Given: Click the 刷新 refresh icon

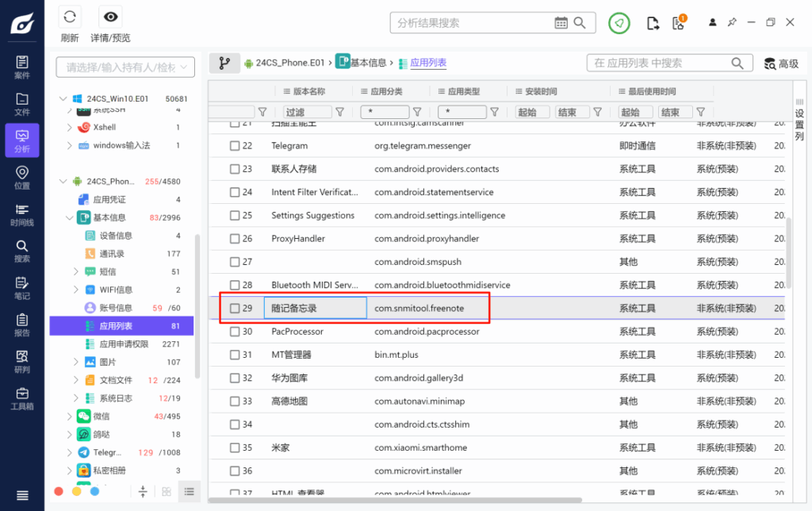Looking at the screenshot, I should click(71, 16).
